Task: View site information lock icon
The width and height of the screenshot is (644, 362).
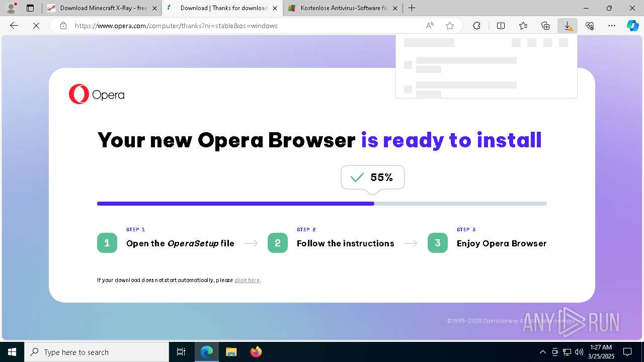Action: pyautogui.click(x=63, y=26)
